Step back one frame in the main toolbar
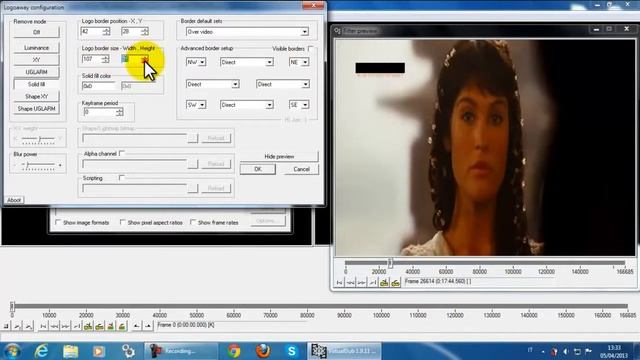 point(54,326)
